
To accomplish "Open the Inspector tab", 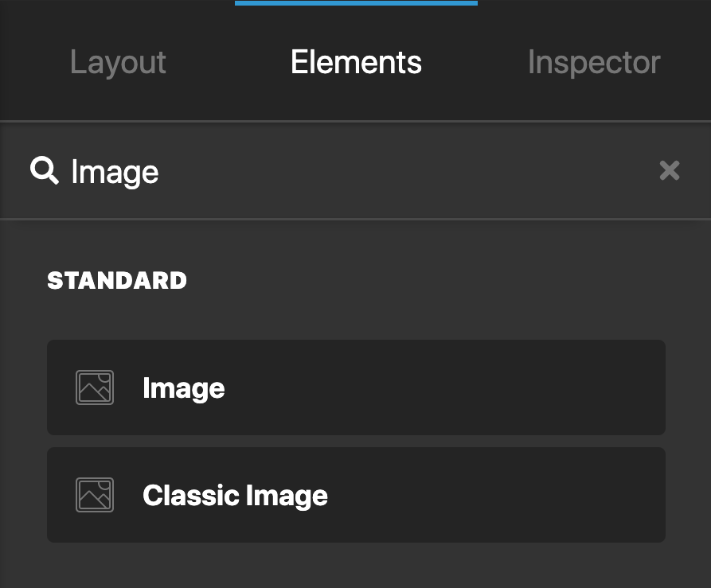I will (594, 62).
